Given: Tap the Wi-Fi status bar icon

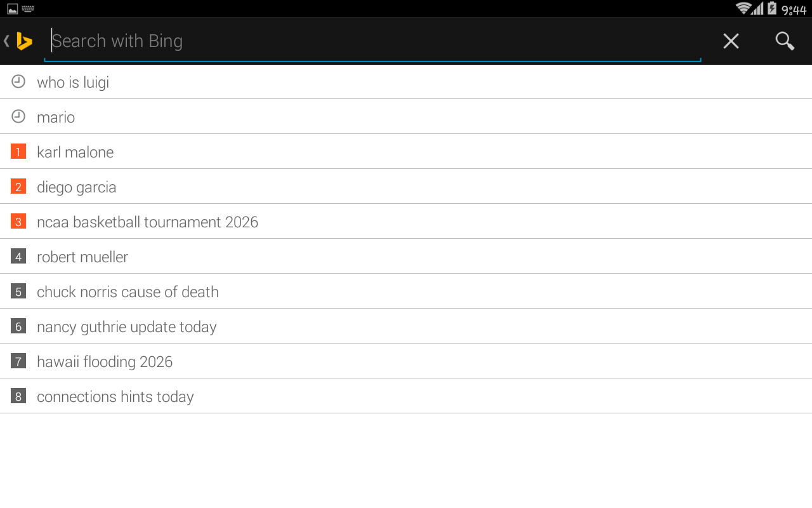Looking at the screenshot, I should 743,8.
